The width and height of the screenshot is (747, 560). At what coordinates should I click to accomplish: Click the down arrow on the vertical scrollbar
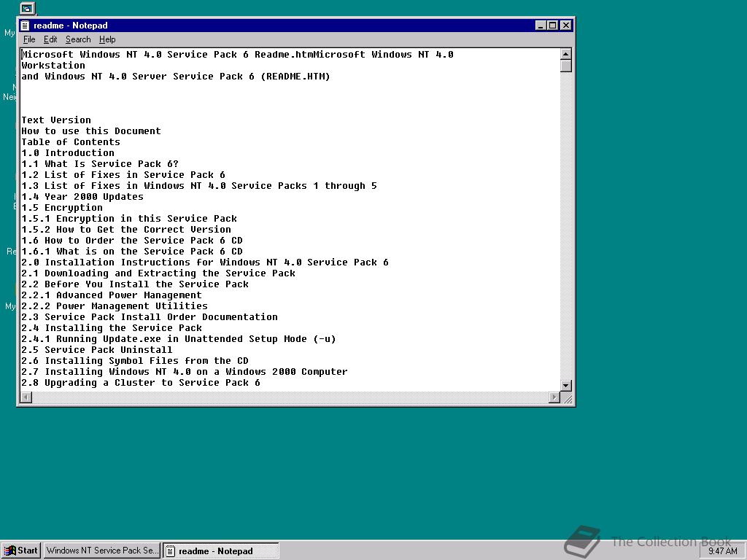565,386
